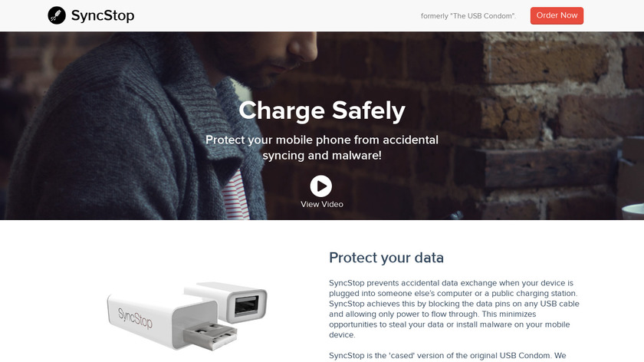Viewport: 644px width, 362px height.
Task: Play the video with the circular play button
Action: point(321,186)
